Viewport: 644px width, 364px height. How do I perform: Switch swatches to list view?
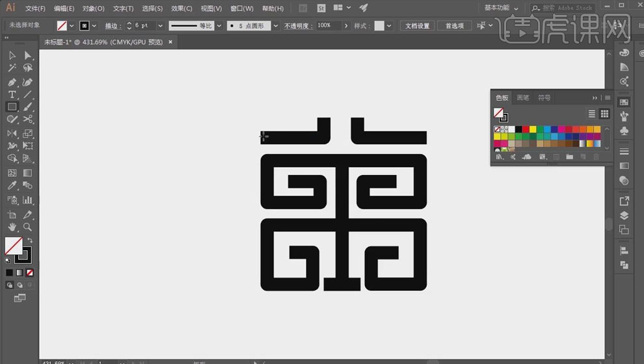coord(591,114)
